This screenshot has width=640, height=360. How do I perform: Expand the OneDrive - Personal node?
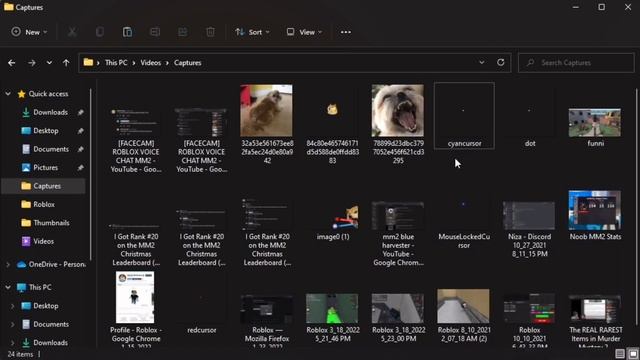[8, 264]
